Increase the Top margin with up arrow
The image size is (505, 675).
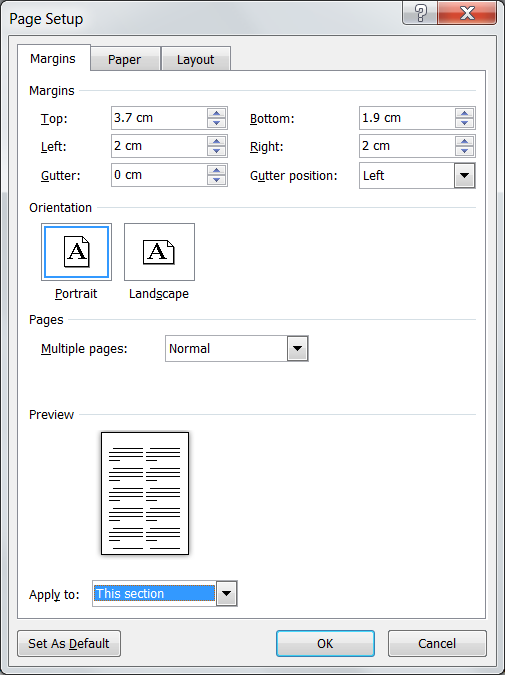click(x=217, y=114)
